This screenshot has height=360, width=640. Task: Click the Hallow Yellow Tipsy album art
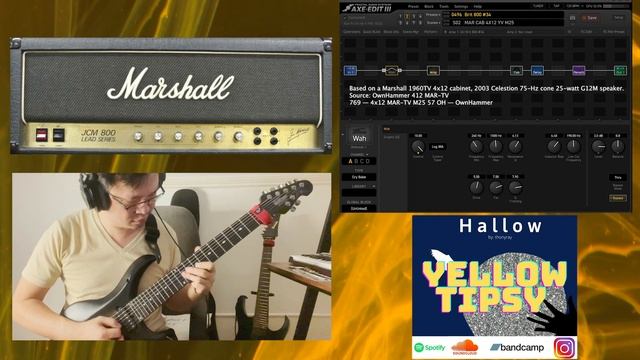pyautogui.click(x=495, y=276)
